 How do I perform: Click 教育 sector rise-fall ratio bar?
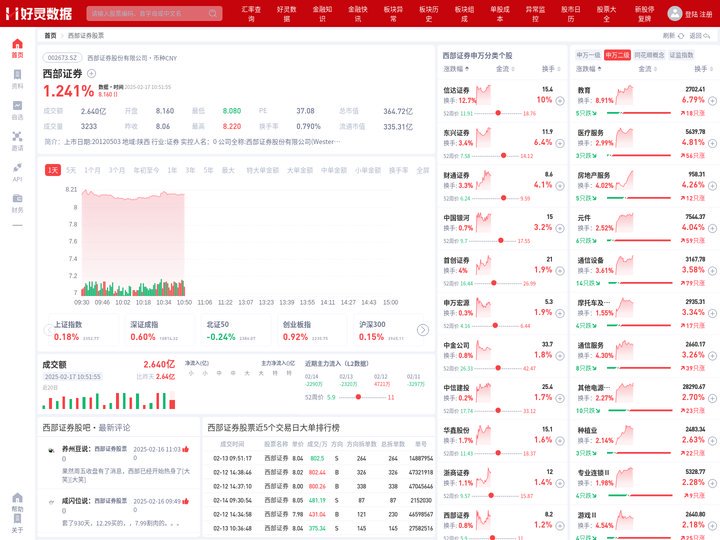(x=639, y=113)
